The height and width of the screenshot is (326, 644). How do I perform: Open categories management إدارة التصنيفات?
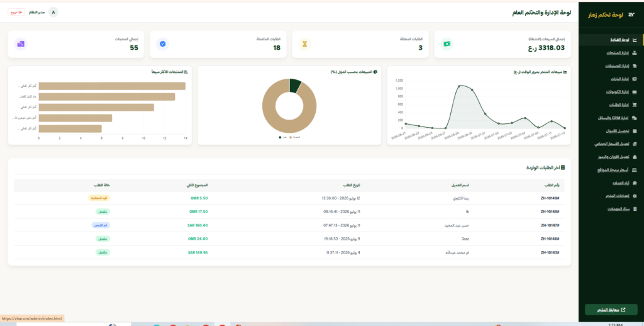618,66
